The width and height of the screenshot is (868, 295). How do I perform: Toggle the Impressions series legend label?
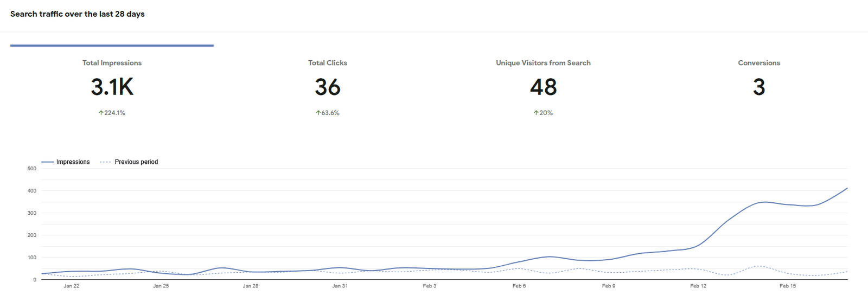tap(73, 162)
